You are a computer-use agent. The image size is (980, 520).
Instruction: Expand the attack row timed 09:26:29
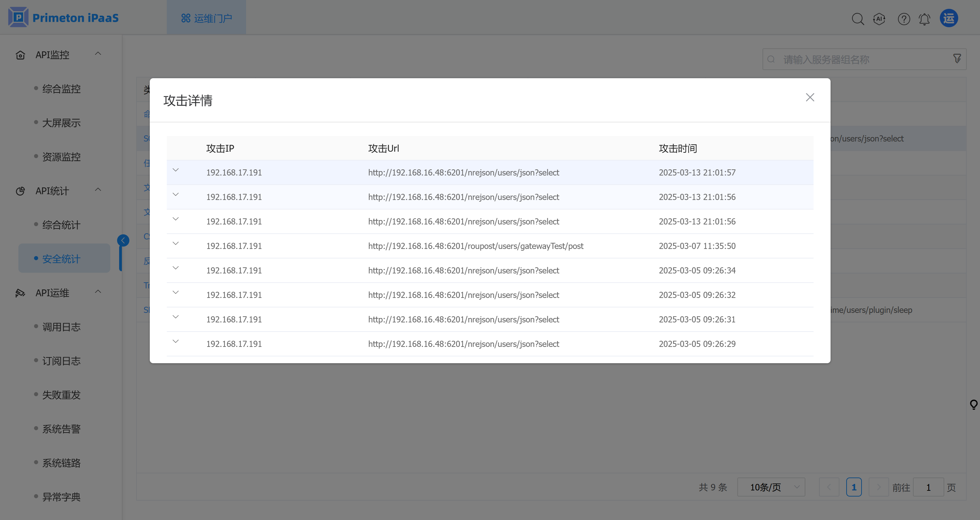[175, 341]
